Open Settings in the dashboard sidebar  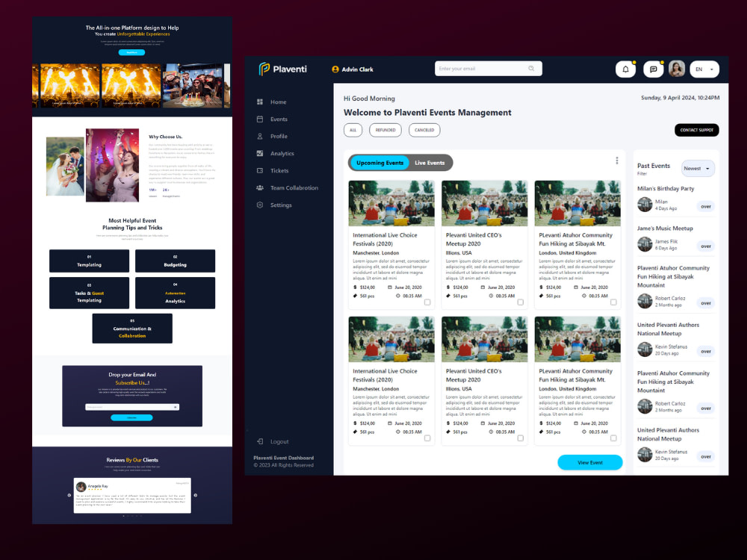coord(281,205)
